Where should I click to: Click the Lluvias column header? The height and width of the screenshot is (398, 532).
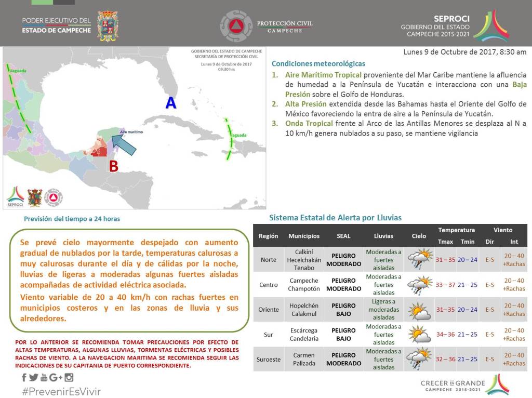tap(383, 236)
